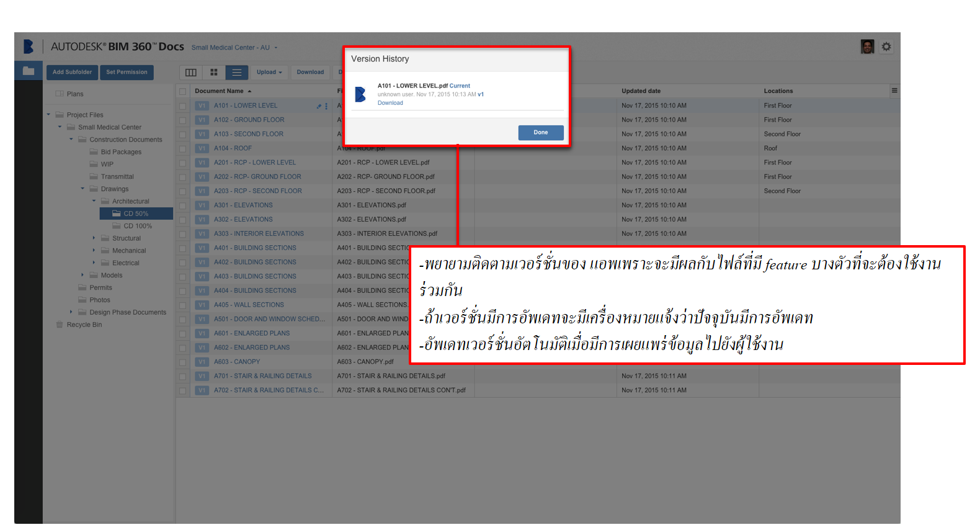This screenshot has width=980, height=530.
Task: Collapse the Small Medical Center tree node
Action: pos(60,127)
